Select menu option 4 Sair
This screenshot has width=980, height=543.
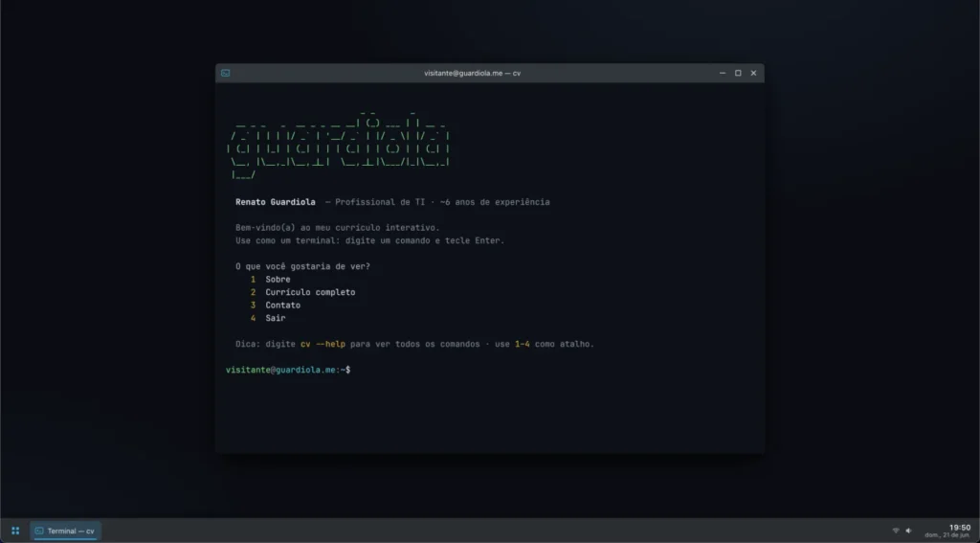[268, 318]
